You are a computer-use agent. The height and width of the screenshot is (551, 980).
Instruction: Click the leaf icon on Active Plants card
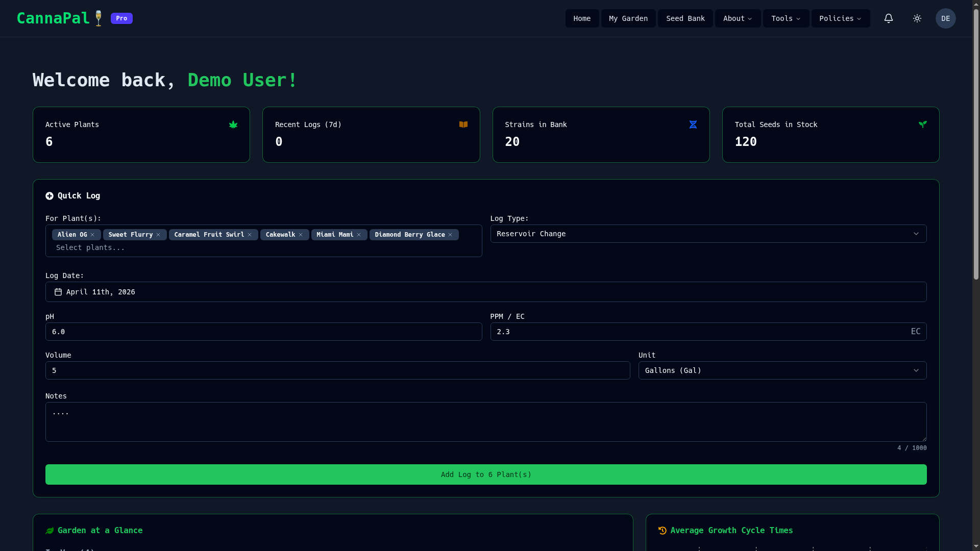234,124
